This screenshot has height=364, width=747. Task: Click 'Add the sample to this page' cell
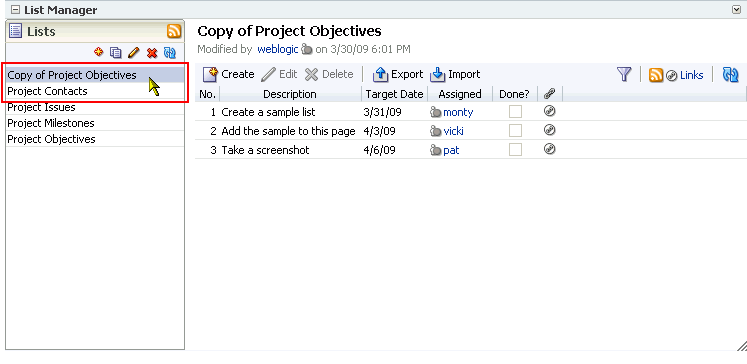pos(288,131)
